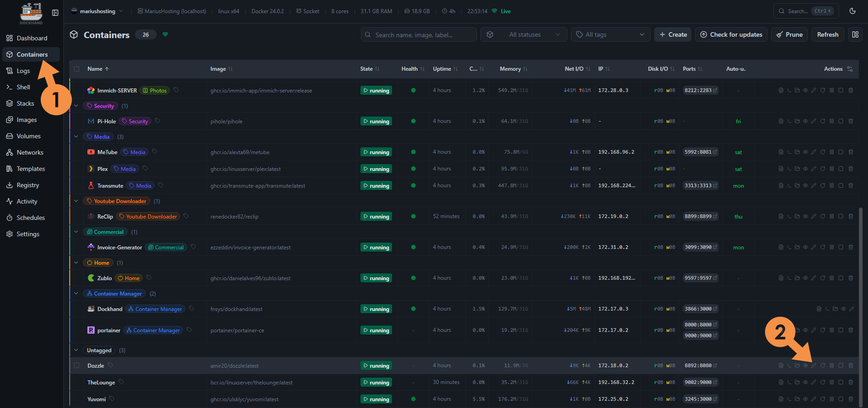The width and height of the screenshot is (868, 408).
Task: Refresh the containers list
Action: click(x=828, y=34)
